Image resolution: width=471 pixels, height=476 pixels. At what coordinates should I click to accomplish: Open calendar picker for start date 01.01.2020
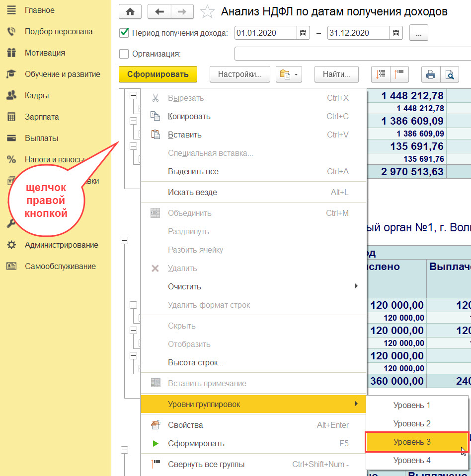pyautogui.click(x=303, y=33)
